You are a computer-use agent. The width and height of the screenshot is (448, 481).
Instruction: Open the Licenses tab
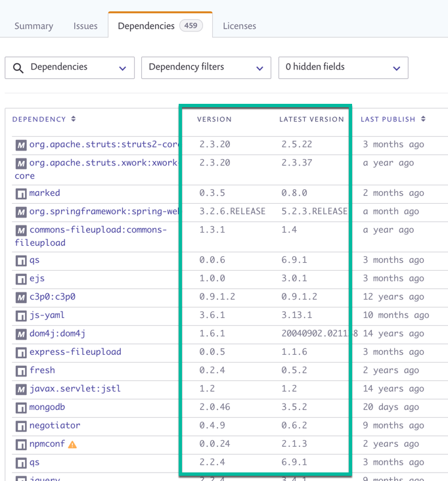point(240,26)
